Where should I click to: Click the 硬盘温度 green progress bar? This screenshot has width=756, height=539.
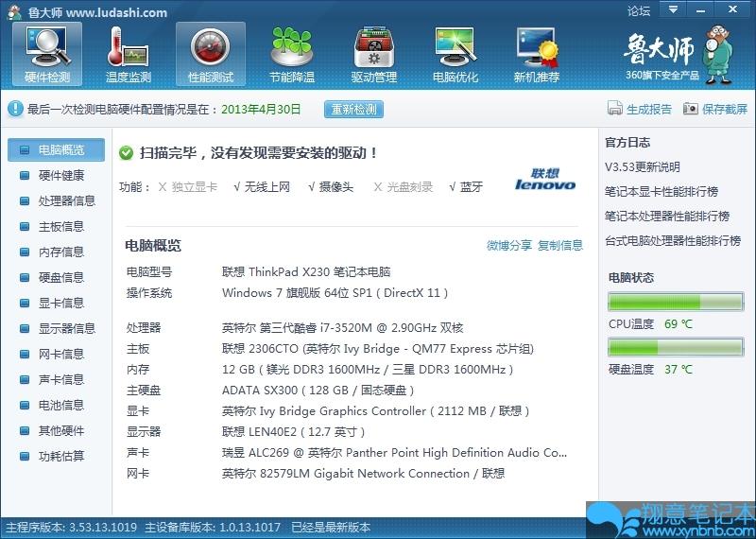(x=676, y=347)
